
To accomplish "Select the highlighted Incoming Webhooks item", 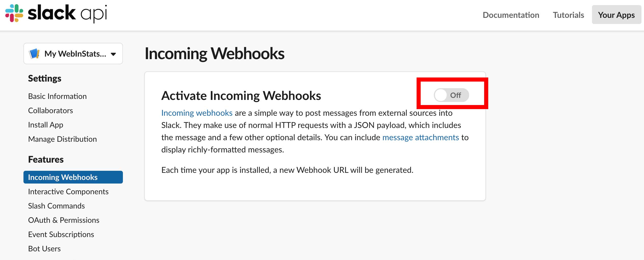I will coord(73,177).
